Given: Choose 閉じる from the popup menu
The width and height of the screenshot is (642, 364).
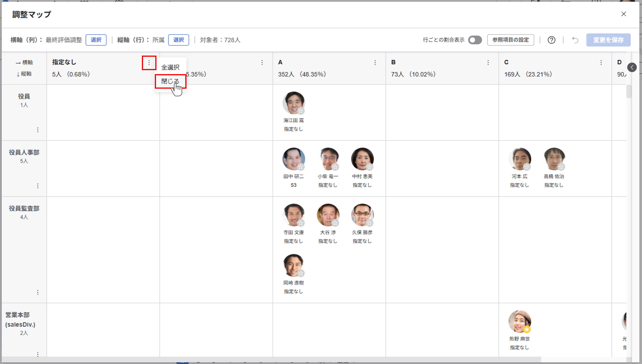Looking at the screenshot, I should (x=170, y=81).
